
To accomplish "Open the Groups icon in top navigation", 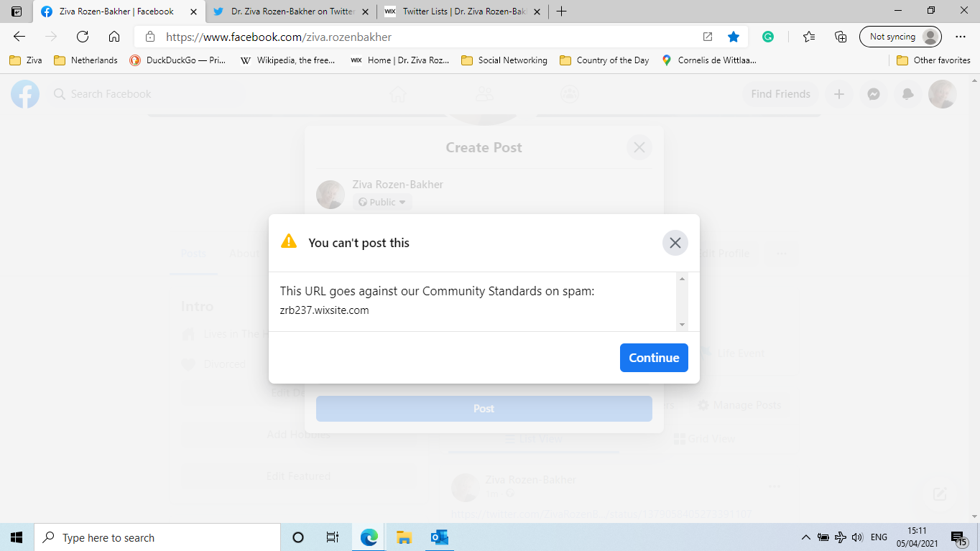I will 570,94.
